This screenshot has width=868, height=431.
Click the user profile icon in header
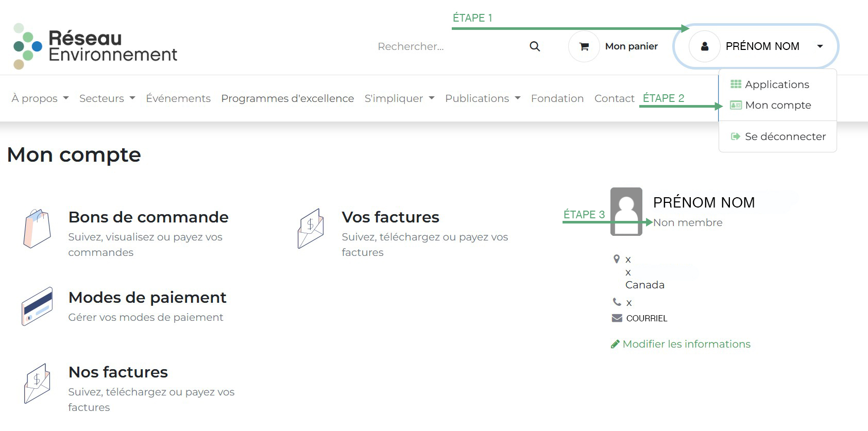coord(705,46)
